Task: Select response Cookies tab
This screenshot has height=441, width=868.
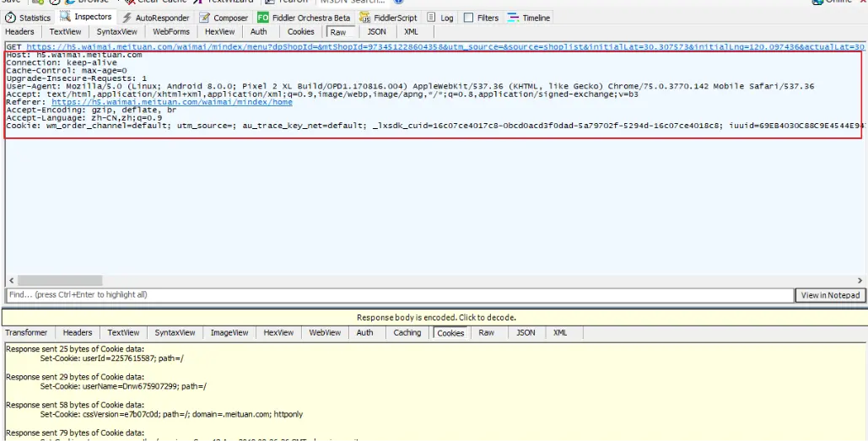Action: click(450, 333)
